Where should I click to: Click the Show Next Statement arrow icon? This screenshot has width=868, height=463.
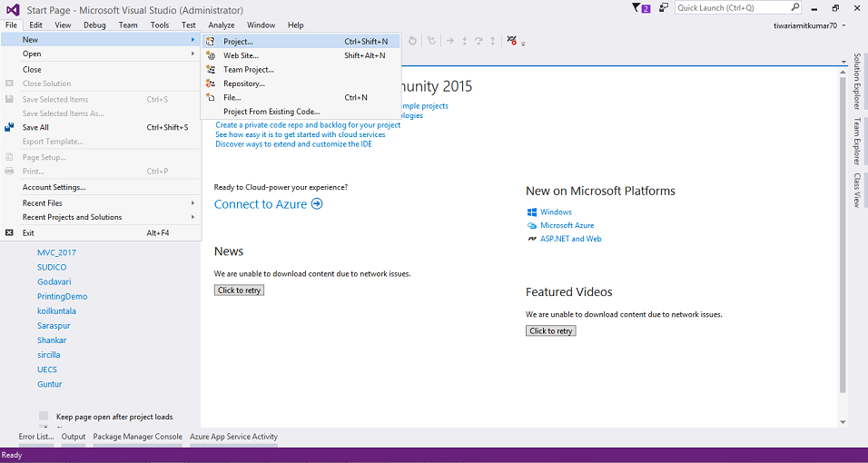tap(450, 41)
